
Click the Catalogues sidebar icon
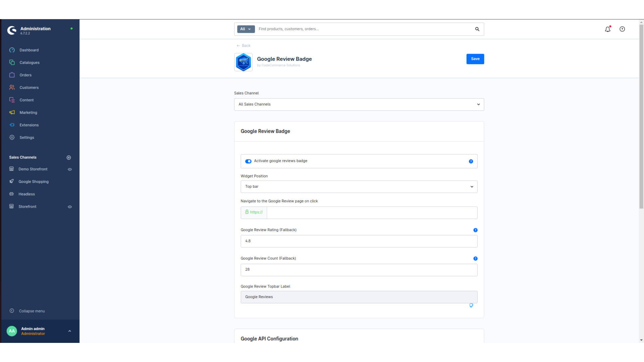[12, 62]
